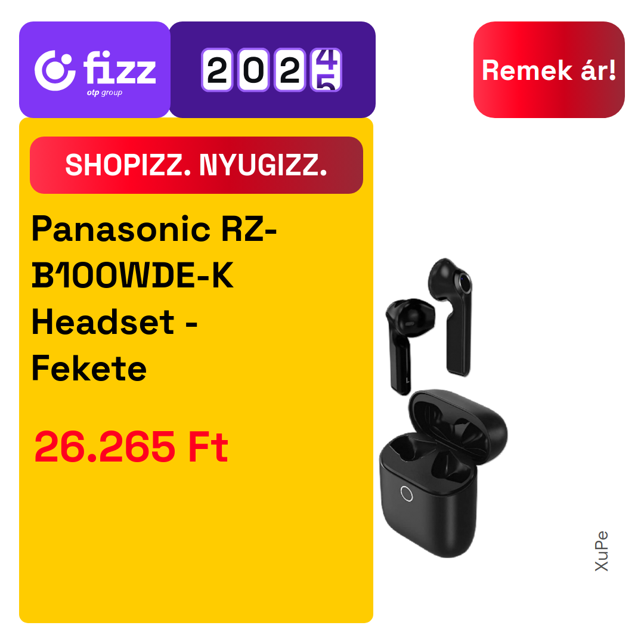Click the upper right earbud image
The width and height of the screenshot is (644, 644).
[451, 316]
